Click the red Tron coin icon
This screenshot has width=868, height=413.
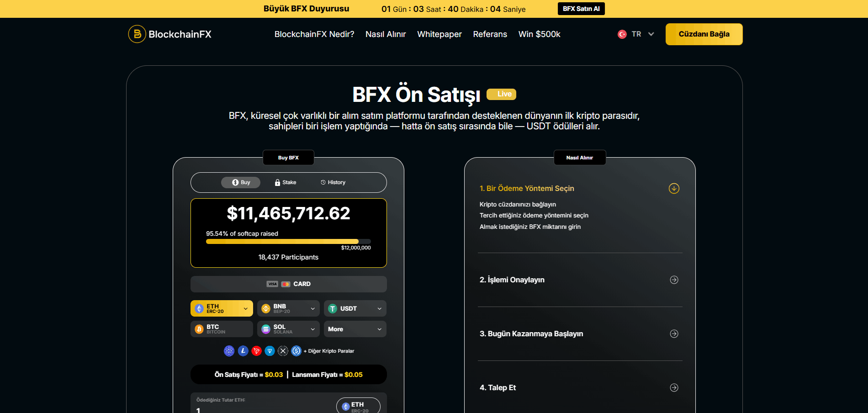[256, 351]
